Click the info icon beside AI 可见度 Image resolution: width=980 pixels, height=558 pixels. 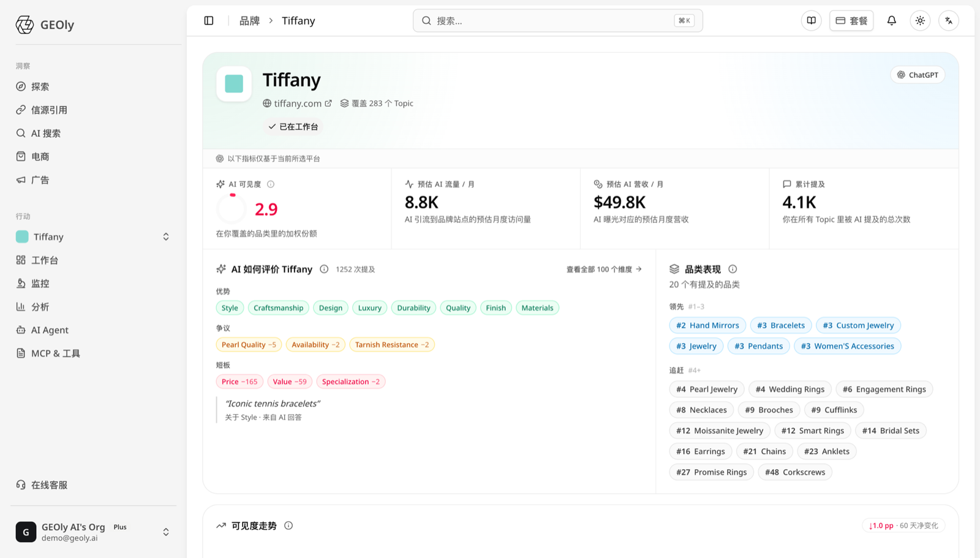tap(271, 184)
